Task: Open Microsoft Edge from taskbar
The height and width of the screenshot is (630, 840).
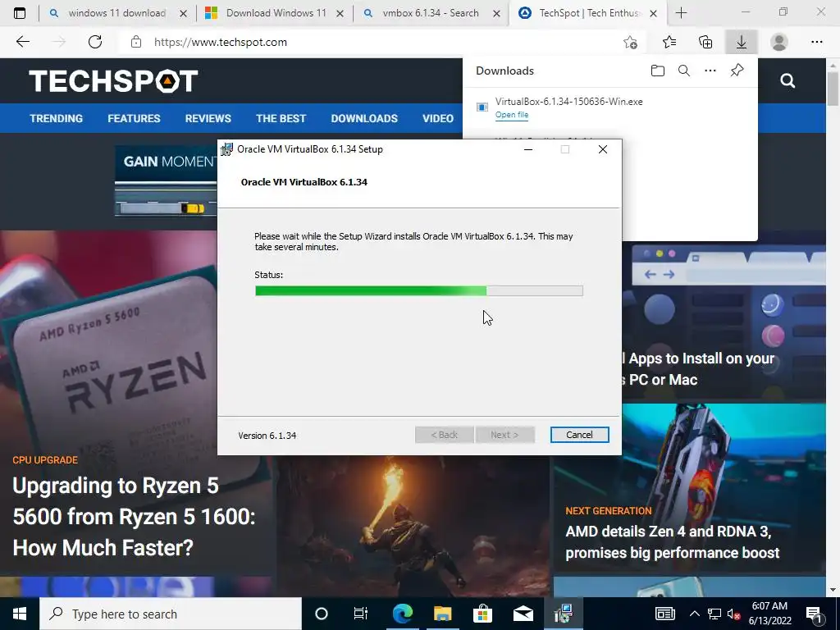Action: click(x=402, y=614)
